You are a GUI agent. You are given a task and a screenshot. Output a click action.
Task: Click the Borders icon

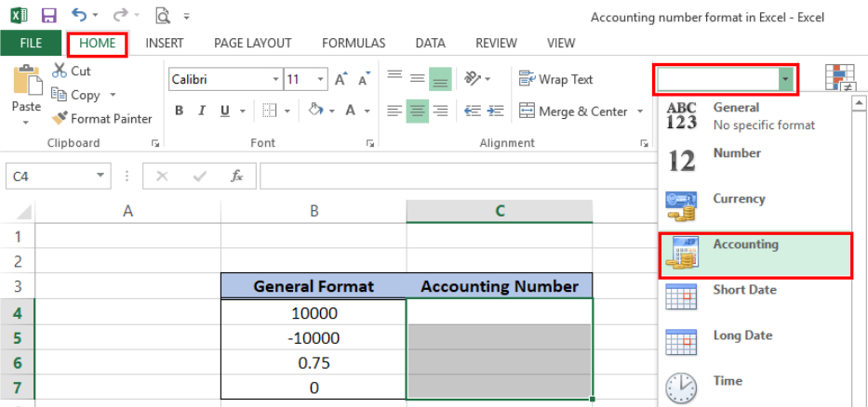269,111
